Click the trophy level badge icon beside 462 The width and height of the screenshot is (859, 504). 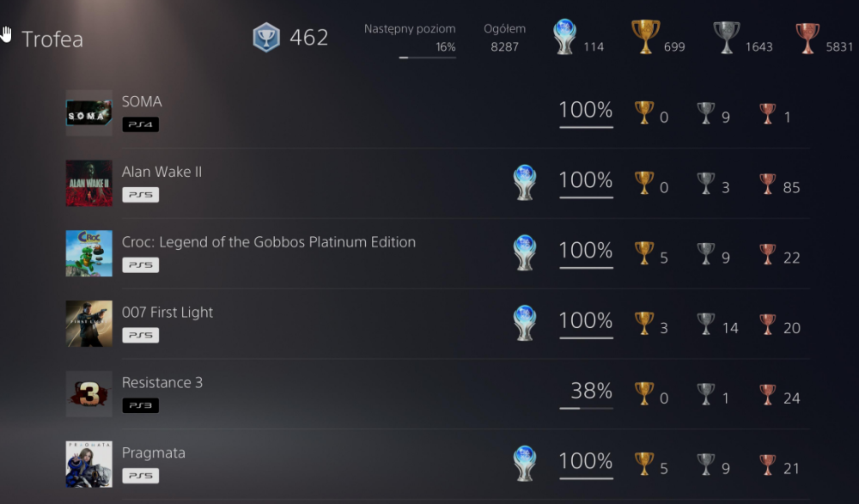click(266, 38)
